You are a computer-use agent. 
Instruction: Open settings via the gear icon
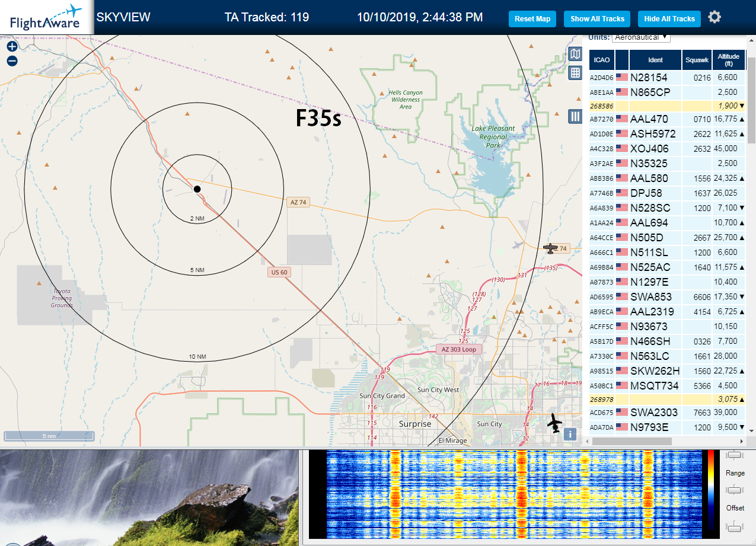click(x=714, y=17)
